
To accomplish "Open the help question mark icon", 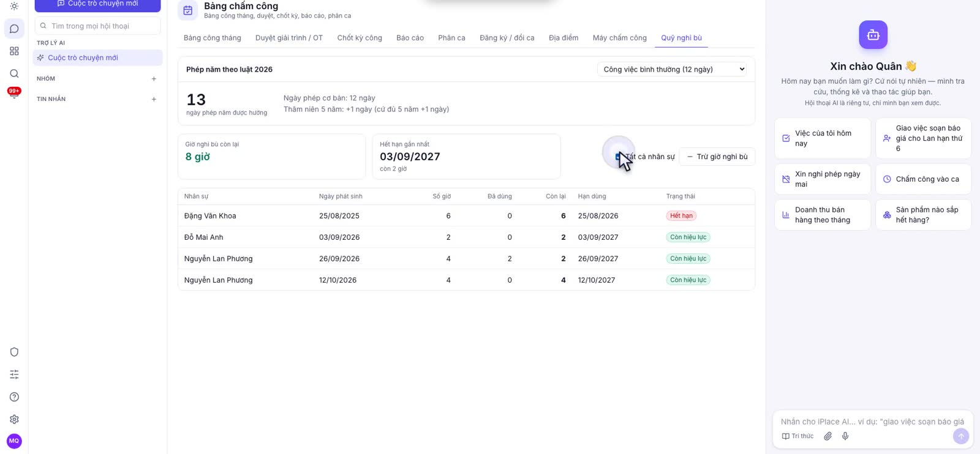I will [14, 397].
